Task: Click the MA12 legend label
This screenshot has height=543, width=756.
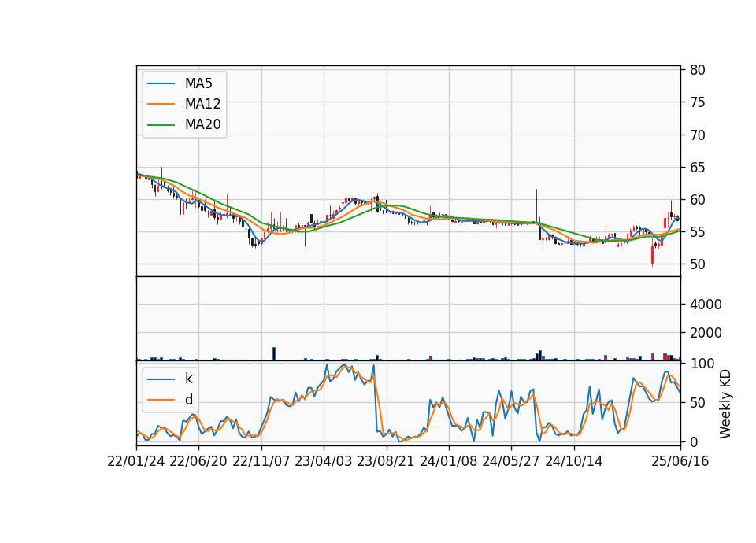Action: tap(202, 104)
